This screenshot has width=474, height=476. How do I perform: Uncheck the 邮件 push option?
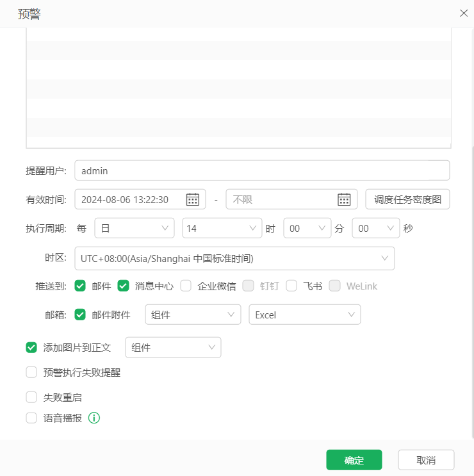click(80, 286)
